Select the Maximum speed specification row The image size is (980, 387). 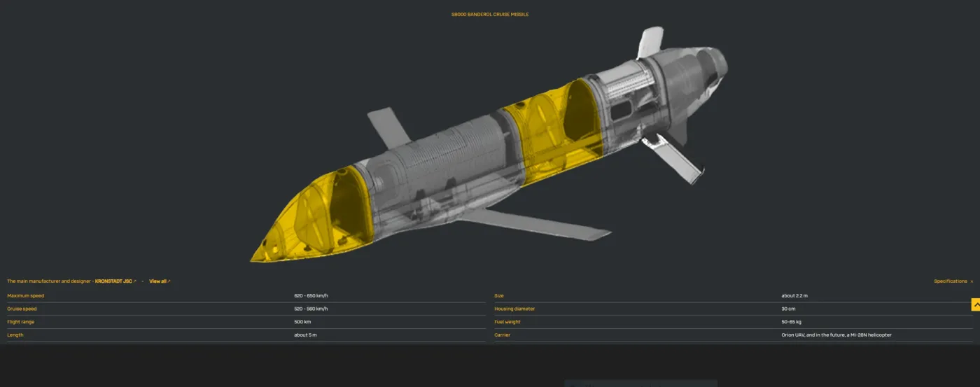25,296
